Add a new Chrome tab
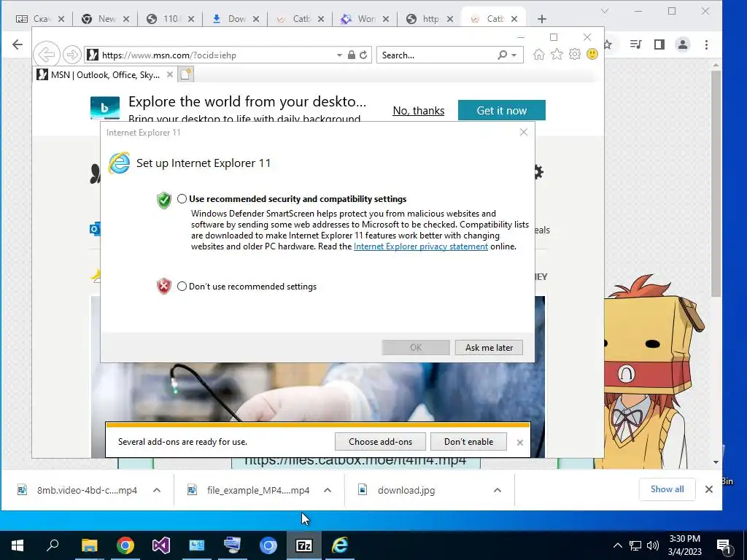Image resolution: width=747 pixels, height=560 pixels. click(x=542, y=19)
